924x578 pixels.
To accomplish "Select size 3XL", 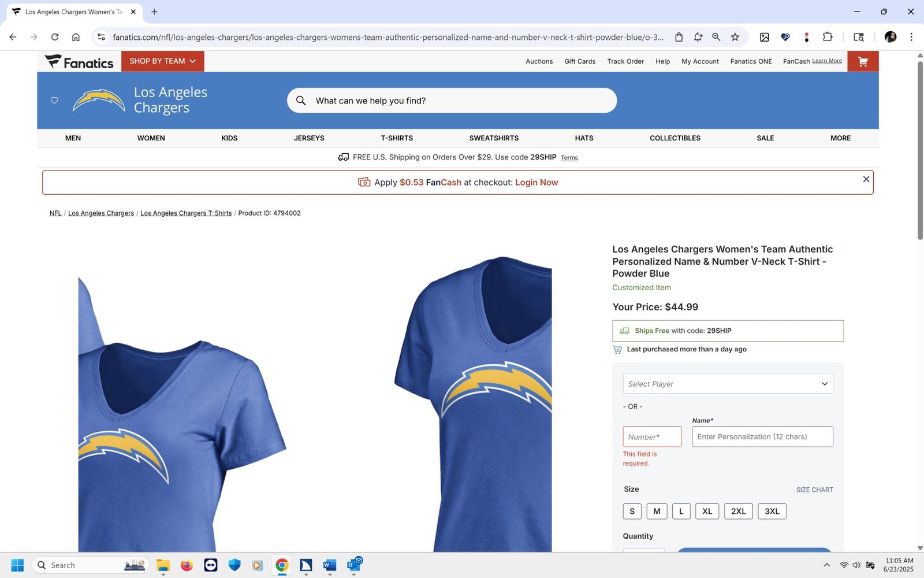I will point(772,511).
